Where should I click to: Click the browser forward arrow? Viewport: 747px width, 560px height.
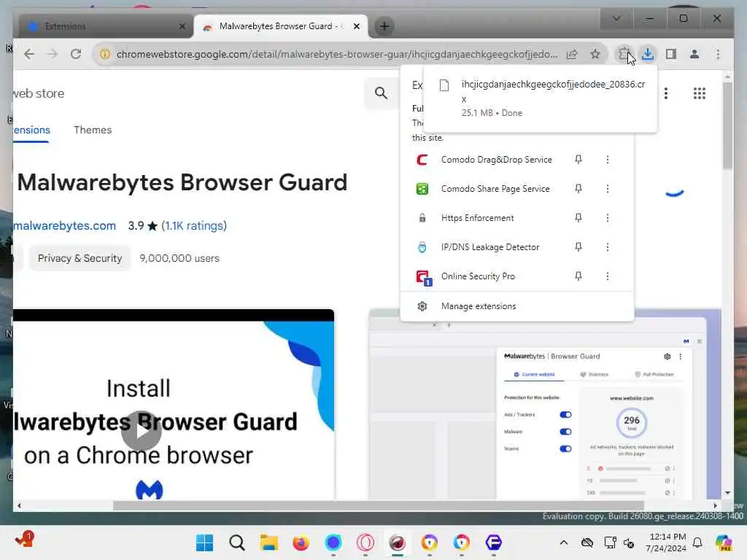point(53,54)
